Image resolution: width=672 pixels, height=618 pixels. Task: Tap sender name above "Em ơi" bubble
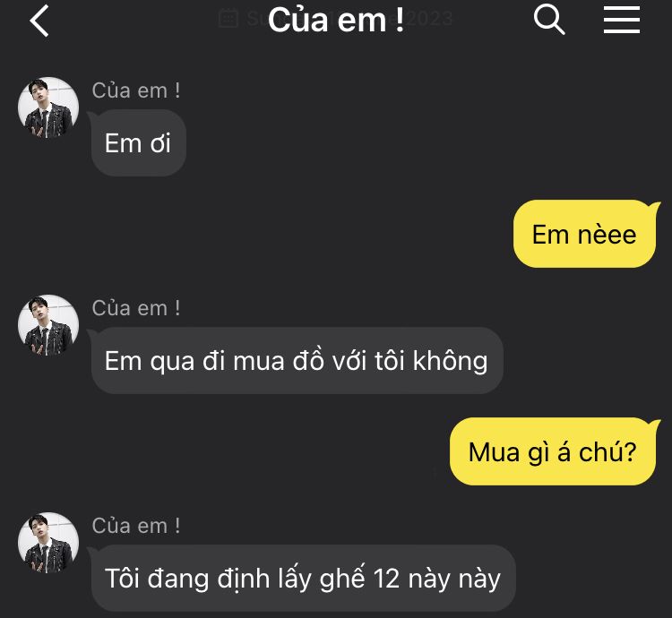[x=136, y=90]
